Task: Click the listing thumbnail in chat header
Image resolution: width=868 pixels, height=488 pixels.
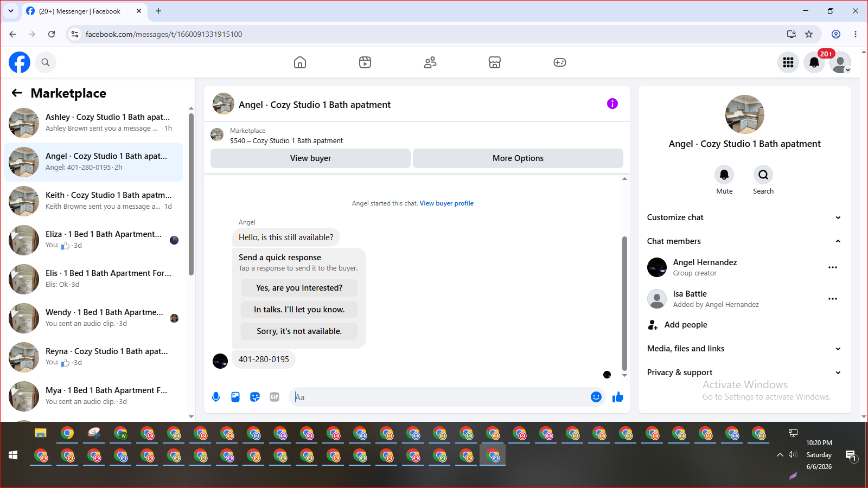Action: tap(224, 104)
